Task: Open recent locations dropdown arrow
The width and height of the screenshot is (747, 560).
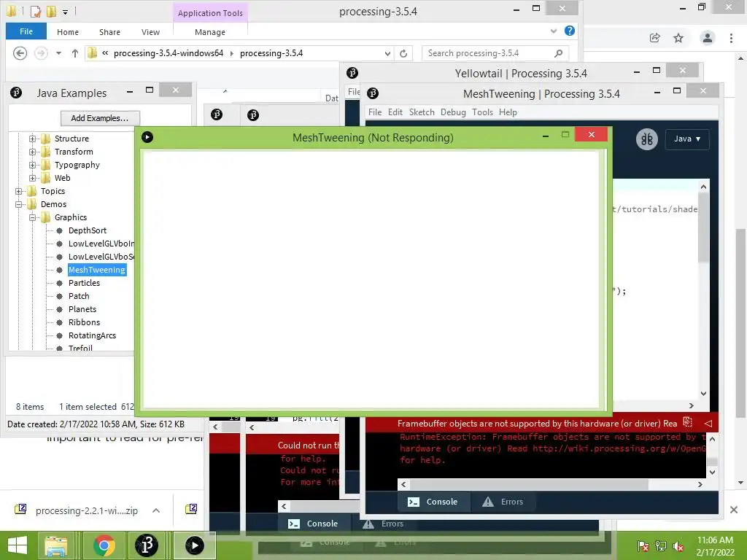Action: coord(58,52)
